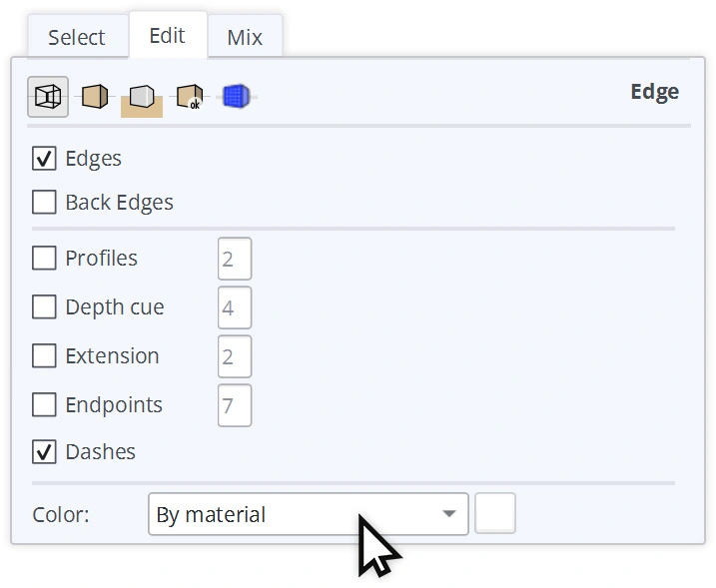The width and height of the screenshot is (716, 588).
Task: Open the Face settings icon
Action: [95, 97]
